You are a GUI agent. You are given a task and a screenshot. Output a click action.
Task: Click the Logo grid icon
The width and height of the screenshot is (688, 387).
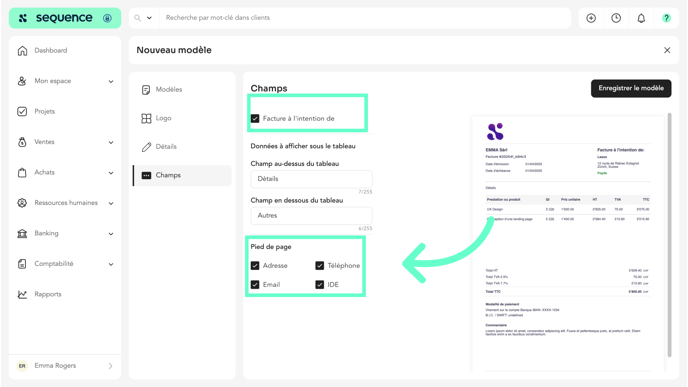click(x=146, y=118)
